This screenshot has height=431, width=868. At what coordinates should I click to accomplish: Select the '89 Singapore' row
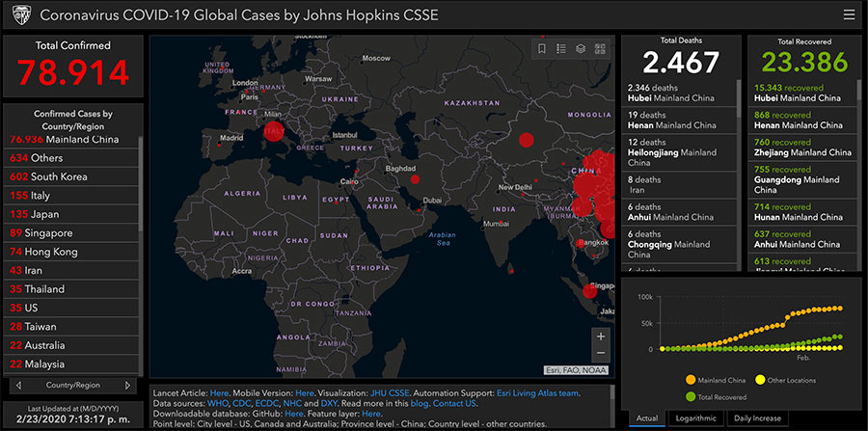tap(72, 233)
